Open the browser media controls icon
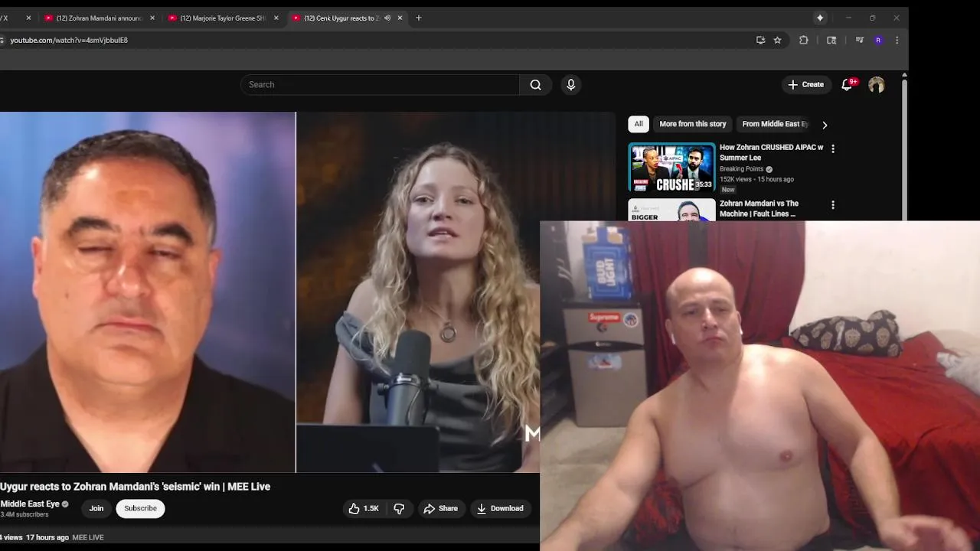The image size is (980, 551). pyautogui.click(x=860, y=40)
